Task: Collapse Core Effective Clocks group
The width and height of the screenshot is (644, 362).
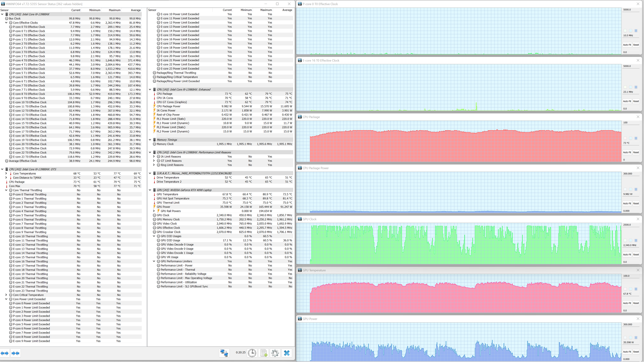Action: (6, 23)
